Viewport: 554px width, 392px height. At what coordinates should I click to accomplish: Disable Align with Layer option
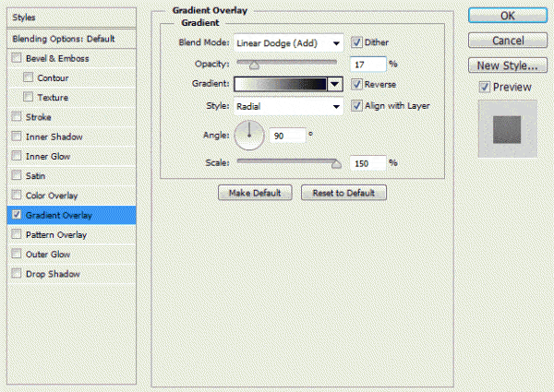coord(356,106)
